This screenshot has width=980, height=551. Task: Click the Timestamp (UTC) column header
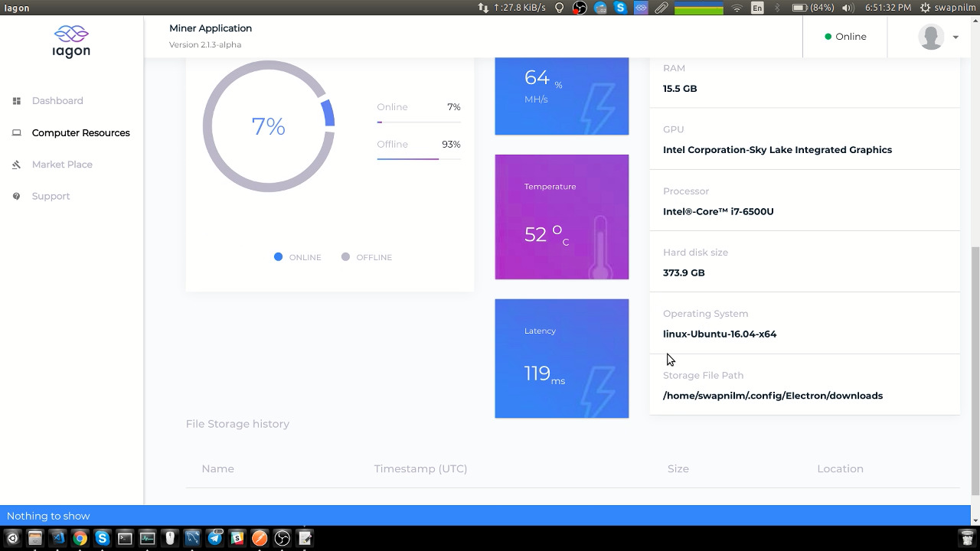pyautogui.click(x=420, y=468)
